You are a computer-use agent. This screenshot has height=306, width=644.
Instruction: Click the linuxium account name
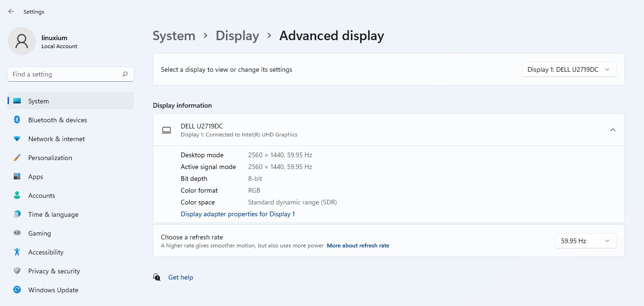54,38
